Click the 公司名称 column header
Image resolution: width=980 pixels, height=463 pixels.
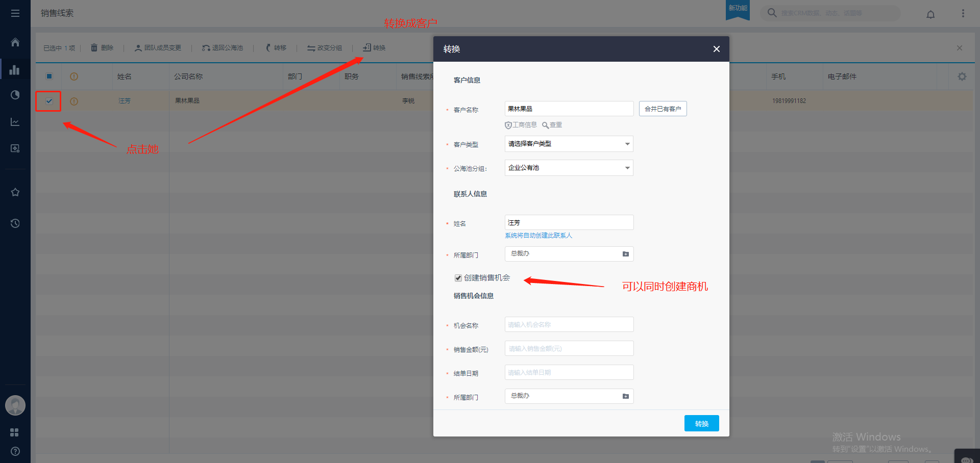188,76
